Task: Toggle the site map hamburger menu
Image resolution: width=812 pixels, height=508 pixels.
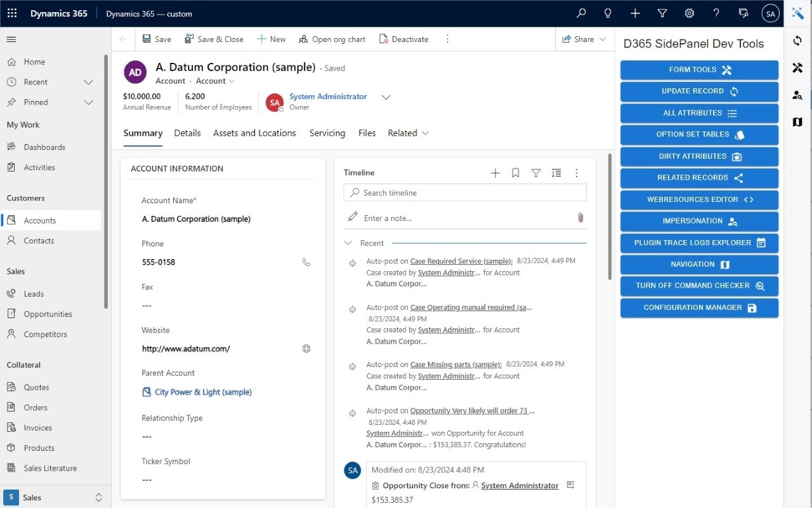Action: (x=11, y=39)
